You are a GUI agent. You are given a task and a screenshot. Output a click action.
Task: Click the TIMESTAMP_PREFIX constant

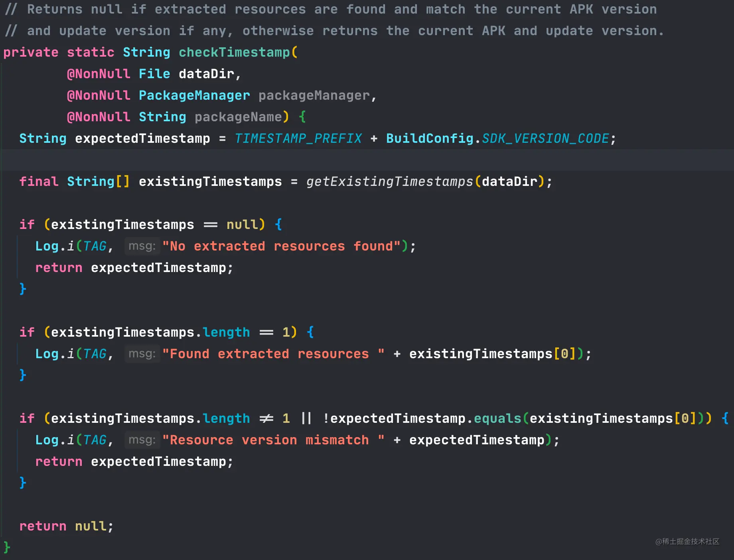coord(298,138)
